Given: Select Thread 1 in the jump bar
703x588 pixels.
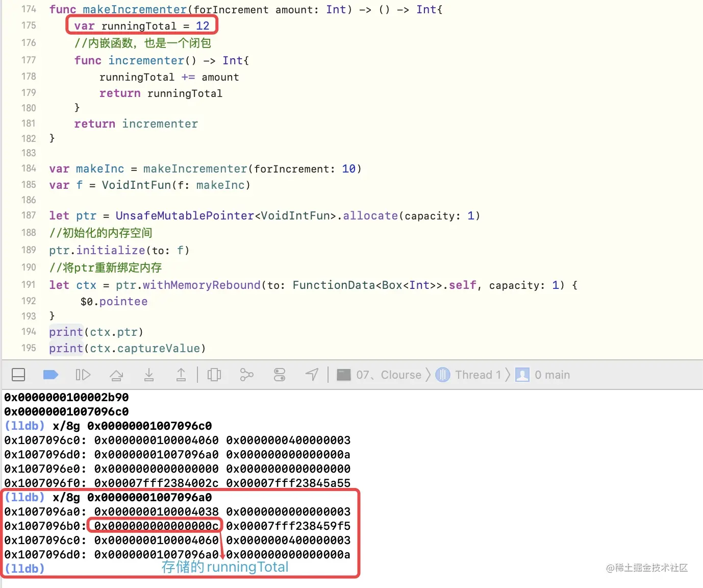Looking at the screenshot, I should (468, 375).
